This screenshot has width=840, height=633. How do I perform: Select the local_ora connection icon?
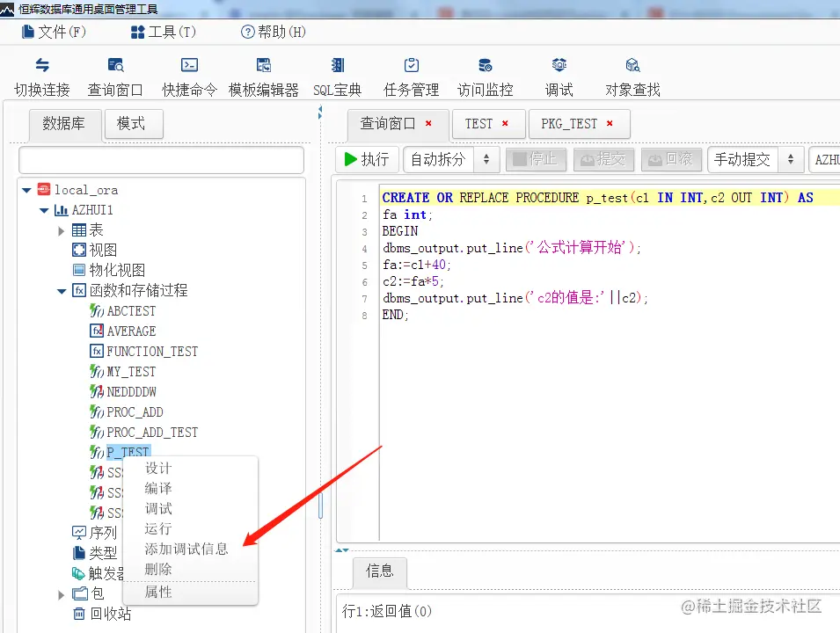point(44,189)
